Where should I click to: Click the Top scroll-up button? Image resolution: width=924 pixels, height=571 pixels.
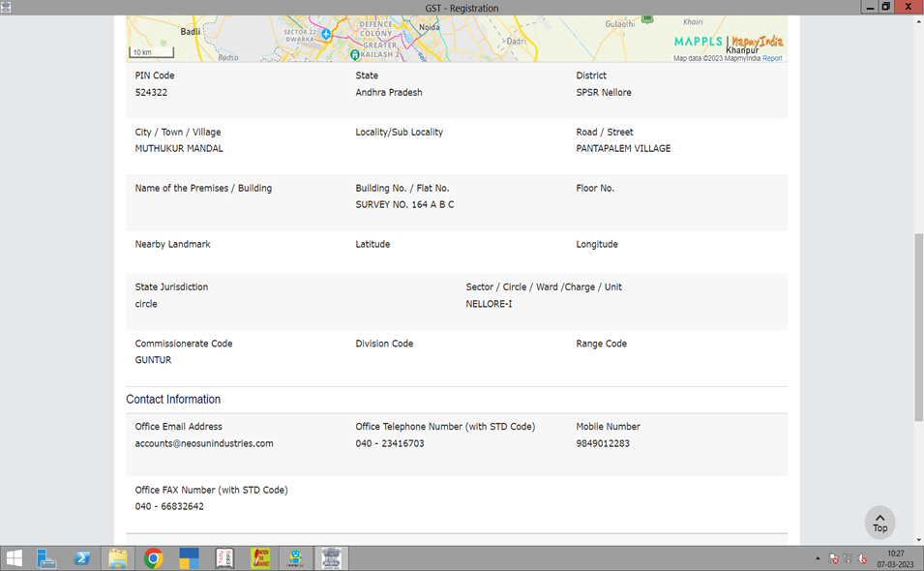click(879, 523)
